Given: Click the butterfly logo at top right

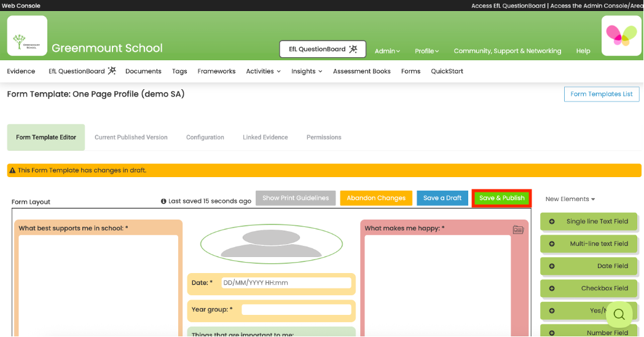Looking at the screenshot, I should click(x=621, y=36).
